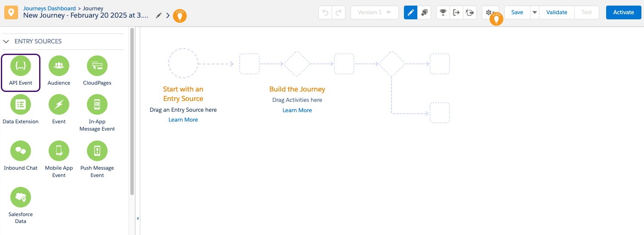The image size is (644, 235).
Task: Click the In-App Message Event icon
Action: click(x=97, y=104)
